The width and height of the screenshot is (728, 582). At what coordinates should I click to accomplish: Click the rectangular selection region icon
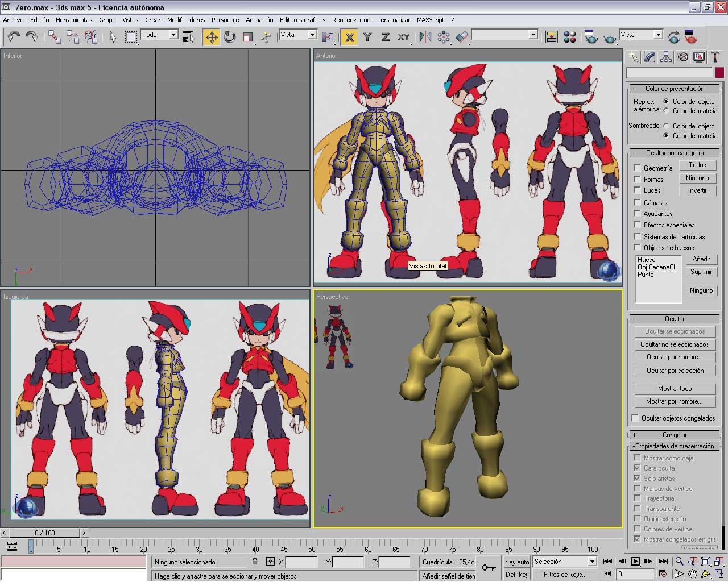[x=131, y=37]
